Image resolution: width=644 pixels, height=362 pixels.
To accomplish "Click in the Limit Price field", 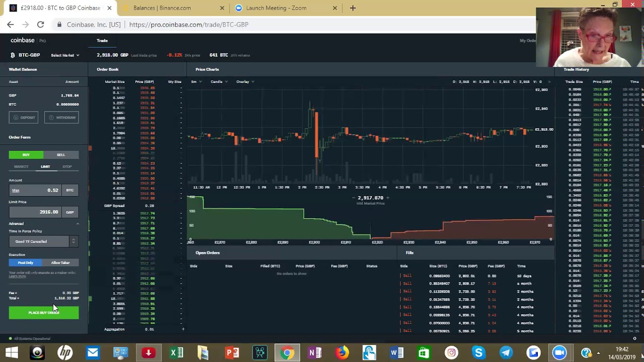I will pos(35,212).
